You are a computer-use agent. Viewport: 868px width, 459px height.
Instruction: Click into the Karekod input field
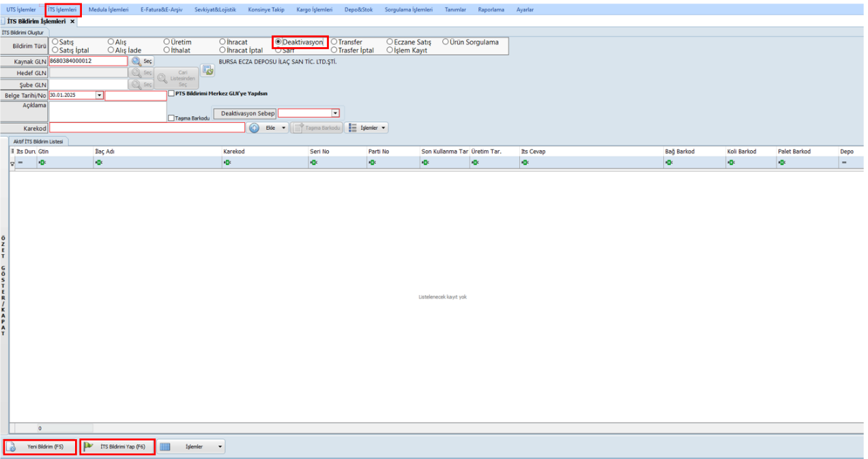[147, 128]
